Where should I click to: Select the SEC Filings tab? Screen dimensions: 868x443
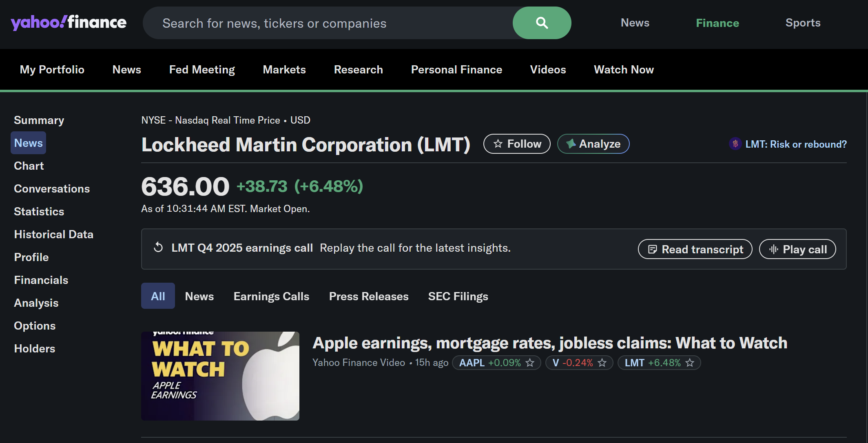pos(458,296)
